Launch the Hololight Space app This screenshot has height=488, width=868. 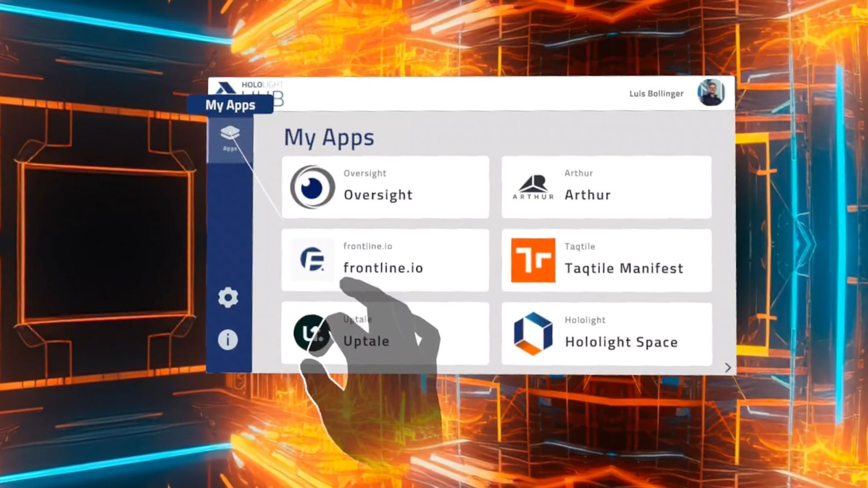(x=607, y=334)
